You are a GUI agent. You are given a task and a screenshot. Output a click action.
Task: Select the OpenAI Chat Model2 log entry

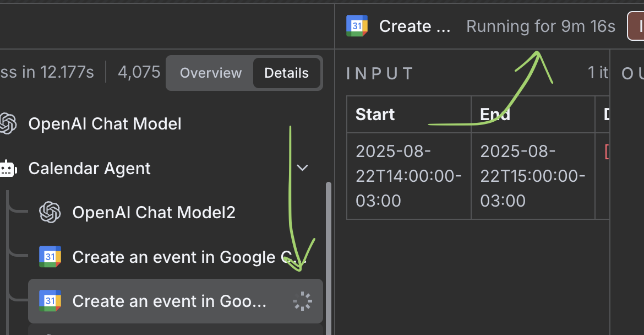tap(154, 213)
